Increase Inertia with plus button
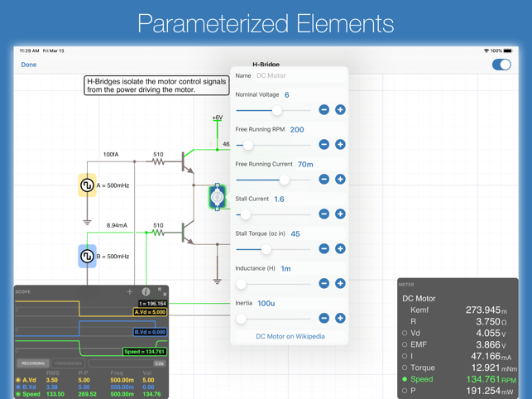 (x=340, y=318)
